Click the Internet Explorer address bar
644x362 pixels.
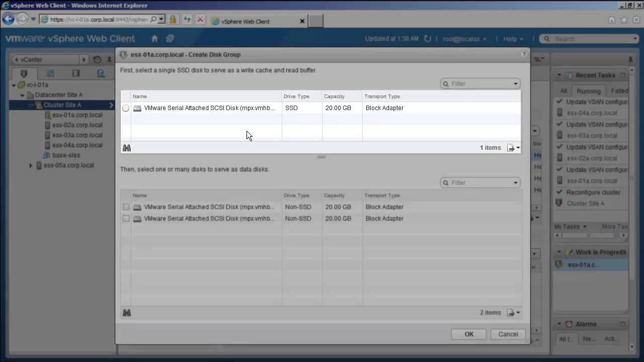pos(99,20)
